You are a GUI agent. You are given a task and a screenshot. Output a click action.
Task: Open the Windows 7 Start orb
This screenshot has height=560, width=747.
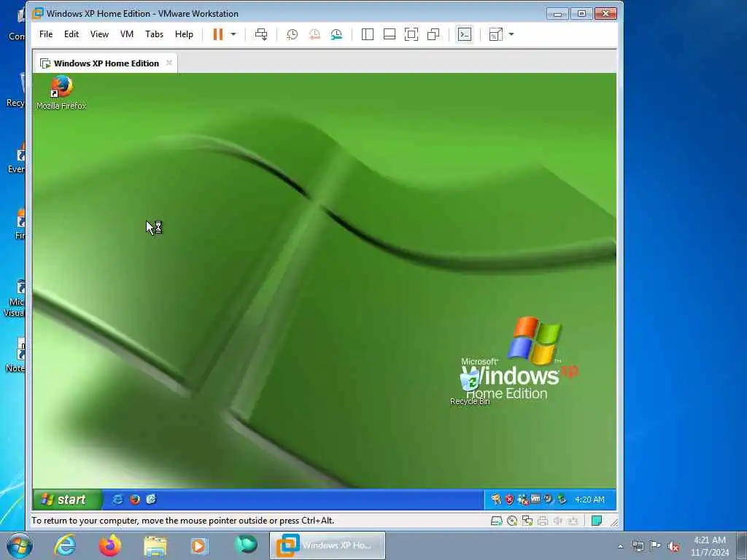click(x=20, y=545)
